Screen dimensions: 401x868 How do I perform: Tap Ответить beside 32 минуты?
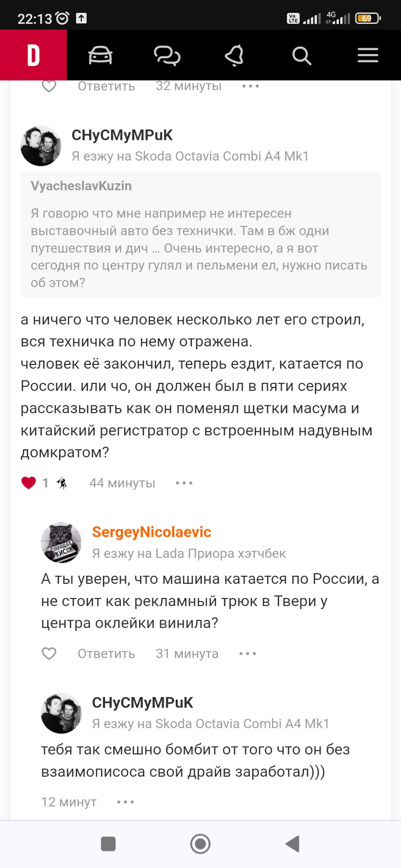106,86
